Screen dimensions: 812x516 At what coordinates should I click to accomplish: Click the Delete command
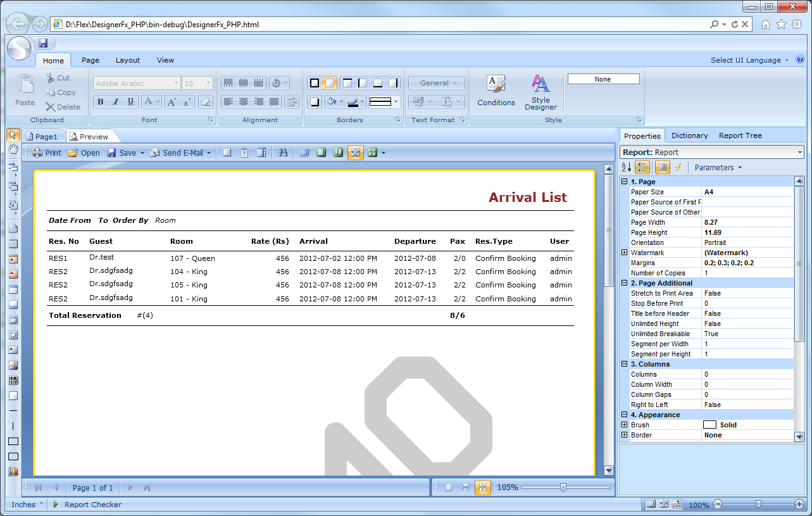point(63,107)
